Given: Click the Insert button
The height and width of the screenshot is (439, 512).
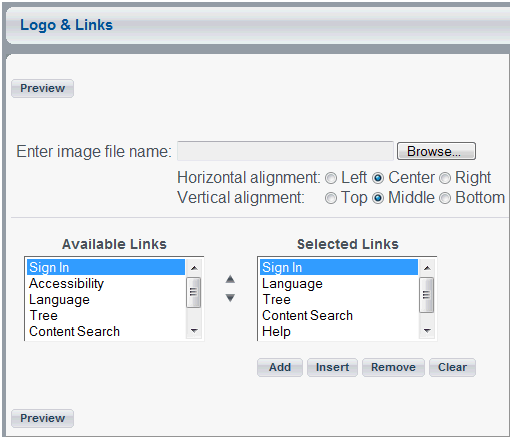Looking at the screenshot, I should [x=332, y=367].
